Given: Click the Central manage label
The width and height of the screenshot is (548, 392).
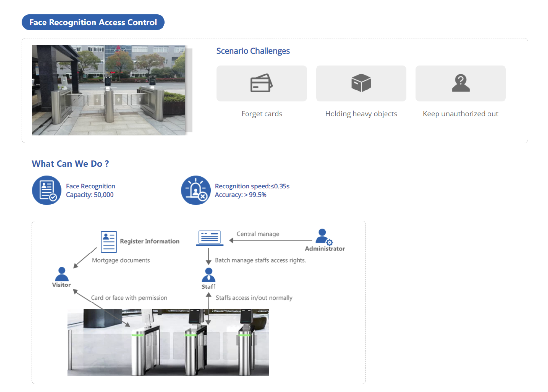Looking at the screenshot, I should (258, 234).
